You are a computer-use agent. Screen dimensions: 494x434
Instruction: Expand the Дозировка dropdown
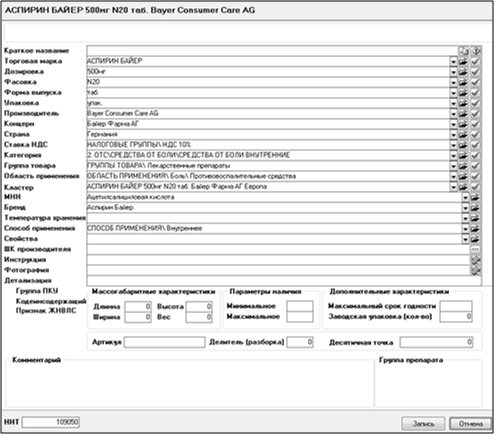click(x=453, y=72)
